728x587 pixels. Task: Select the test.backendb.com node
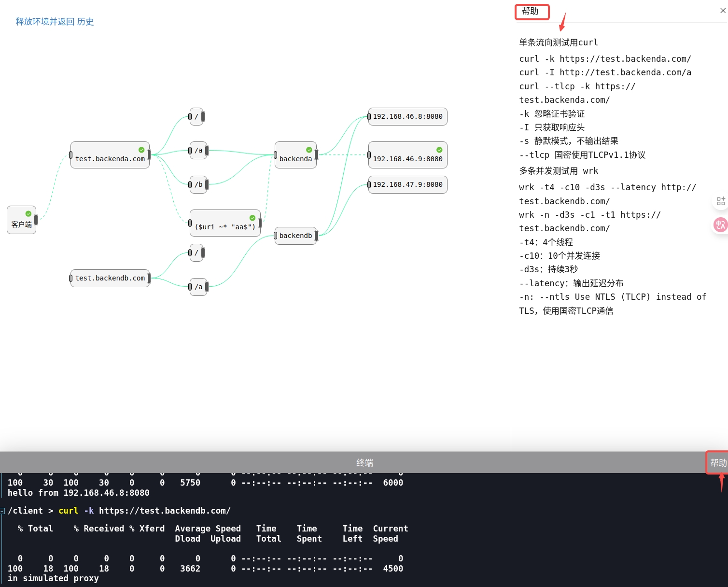tap(110, 278)
